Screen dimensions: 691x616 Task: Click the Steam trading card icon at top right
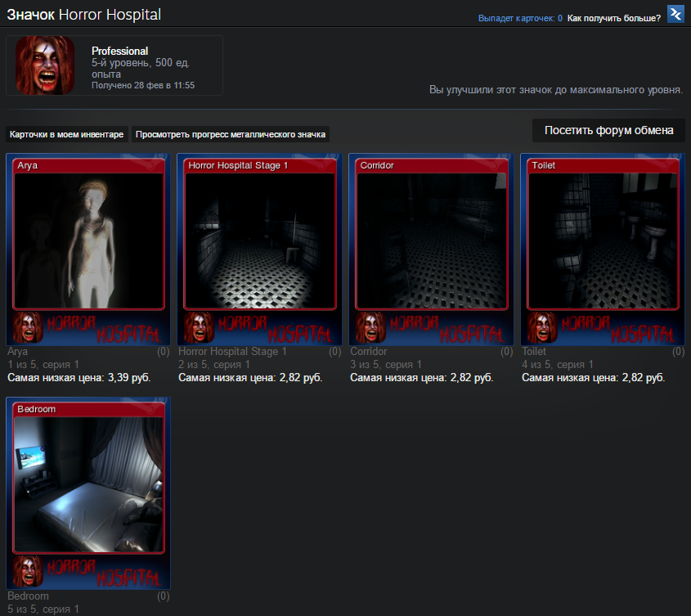(675, 14)
